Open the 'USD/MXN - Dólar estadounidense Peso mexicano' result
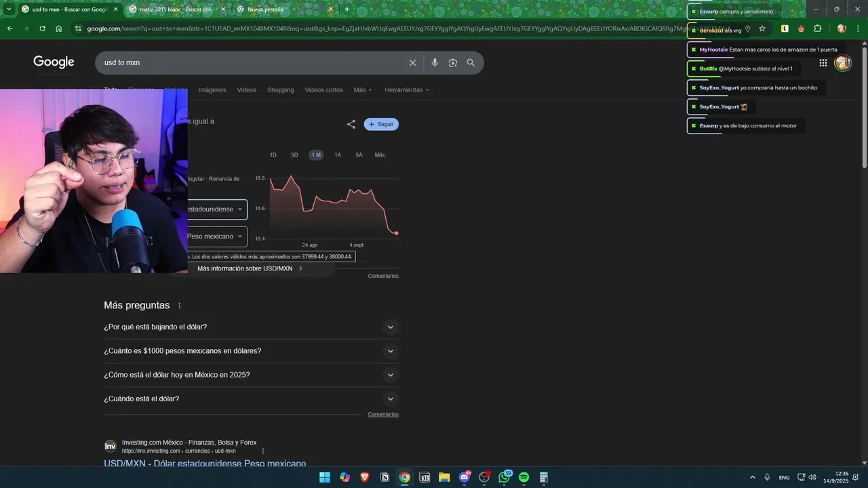 (x=205, y=464)
